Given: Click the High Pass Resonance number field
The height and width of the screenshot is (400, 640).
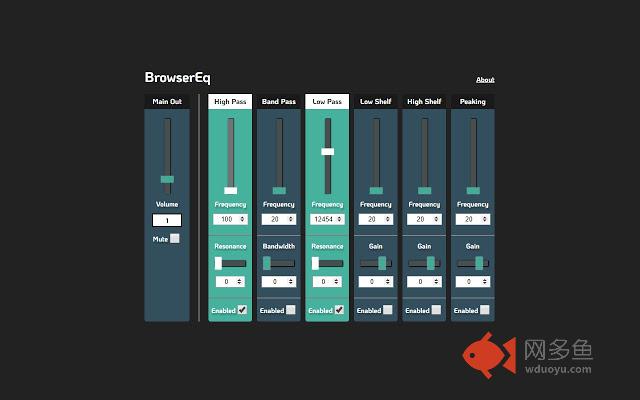Looking at the screenshot, I should click(x=230, y=282).
